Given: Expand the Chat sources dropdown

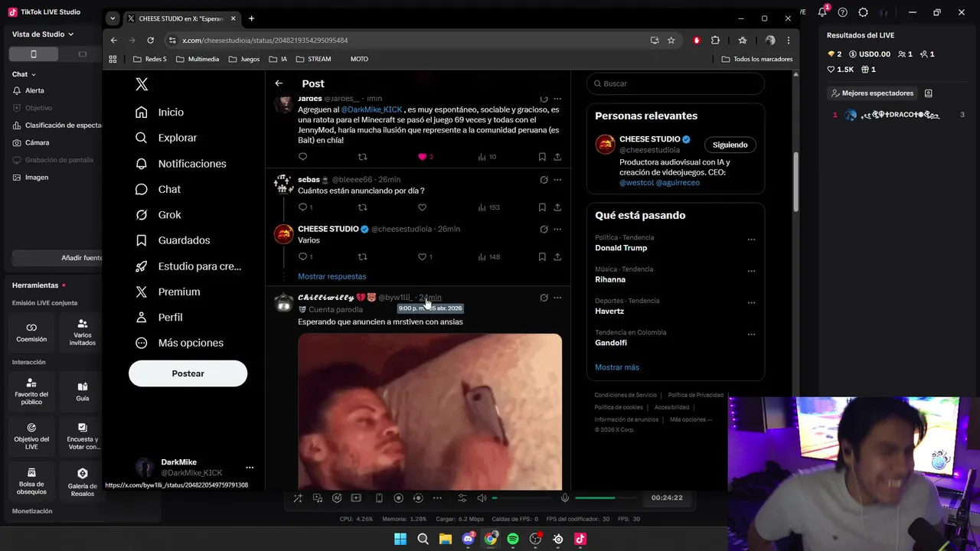Looking at the screenshot, I should (24, 74).
